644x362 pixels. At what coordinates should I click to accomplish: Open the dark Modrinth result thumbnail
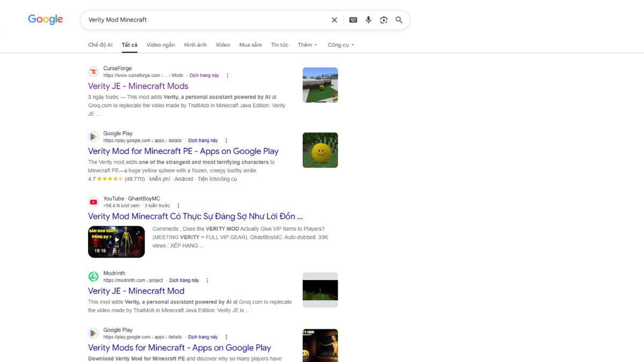320,290
